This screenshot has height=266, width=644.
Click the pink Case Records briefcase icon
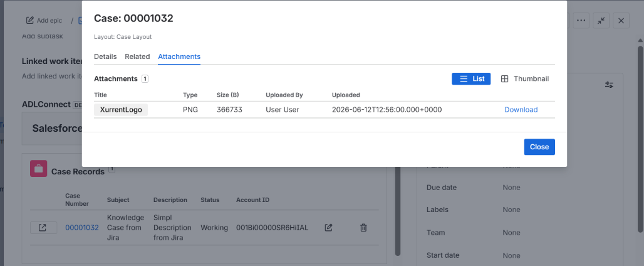coord(39,169)
